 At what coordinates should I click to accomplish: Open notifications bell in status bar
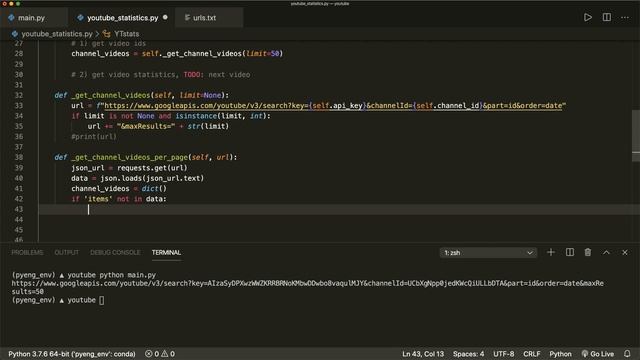click(x=627, y=353)
